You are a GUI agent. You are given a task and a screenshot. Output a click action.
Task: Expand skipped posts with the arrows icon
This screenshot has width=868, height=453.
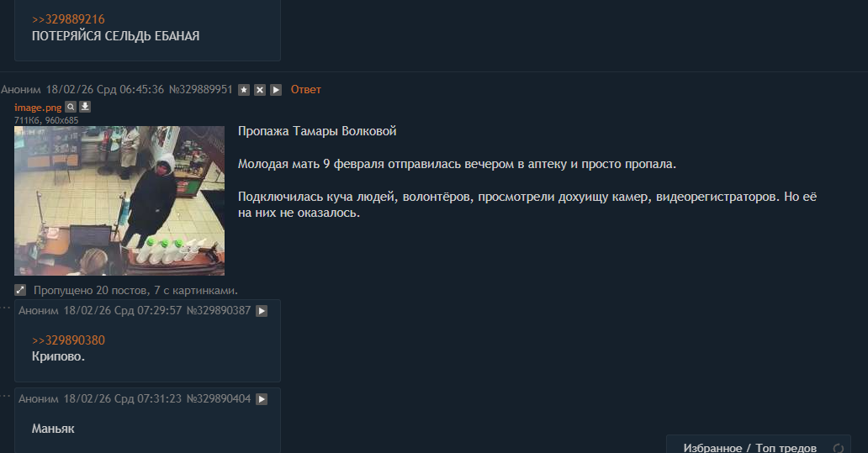(x=20, y=290)
